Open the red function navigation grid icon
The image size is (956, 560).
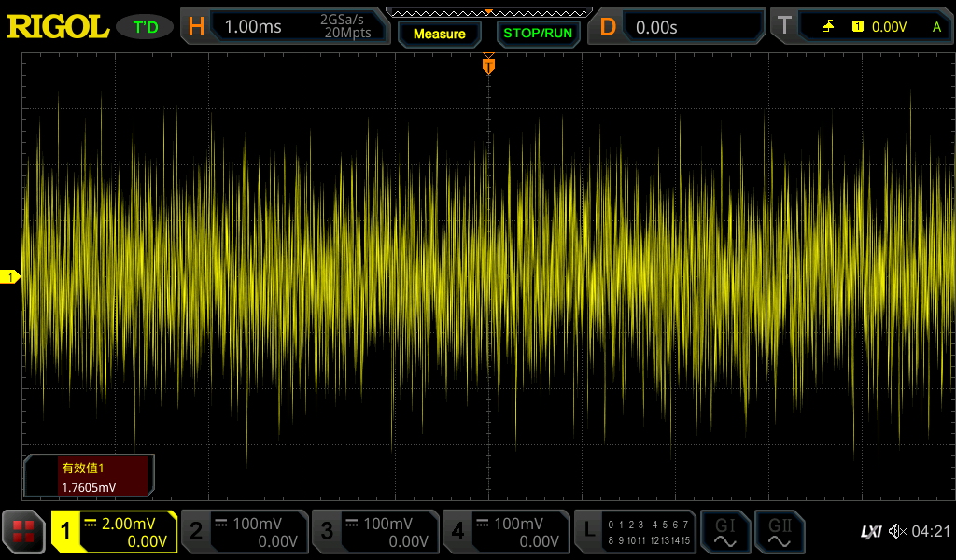pyautogui.click(x=23, y=532)
